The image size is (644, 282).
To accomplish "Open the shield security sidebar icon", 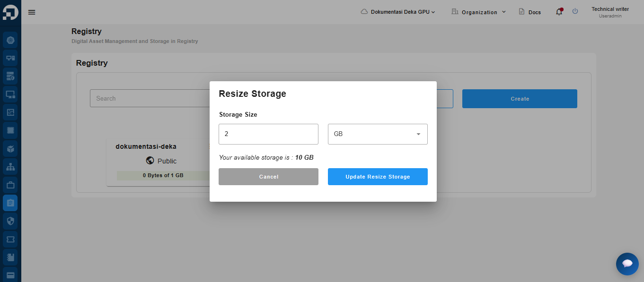I will pyautogui.click(x=10, y=221).
